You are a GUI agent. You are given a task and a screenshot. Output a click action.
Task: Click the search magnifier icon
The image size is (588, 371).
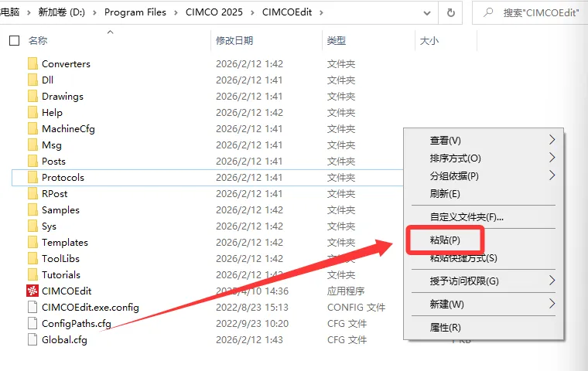click(x=488, y=12)
